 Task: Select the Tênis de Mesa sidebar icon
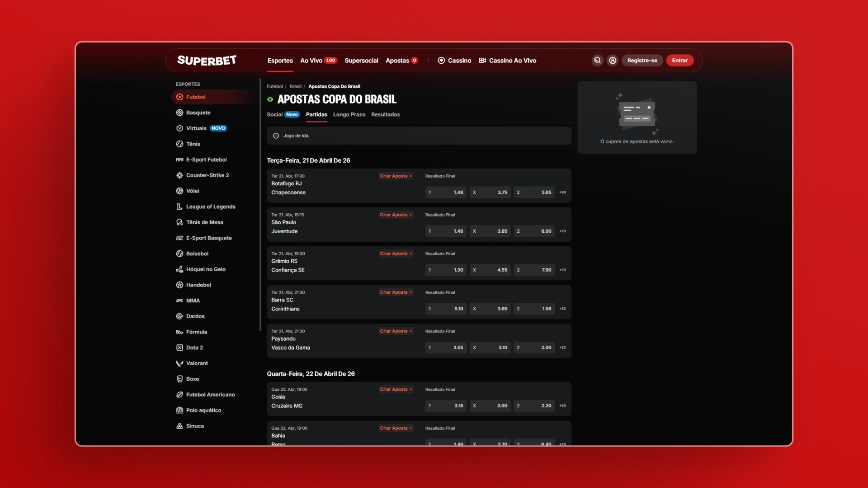(x=179, y=222)
